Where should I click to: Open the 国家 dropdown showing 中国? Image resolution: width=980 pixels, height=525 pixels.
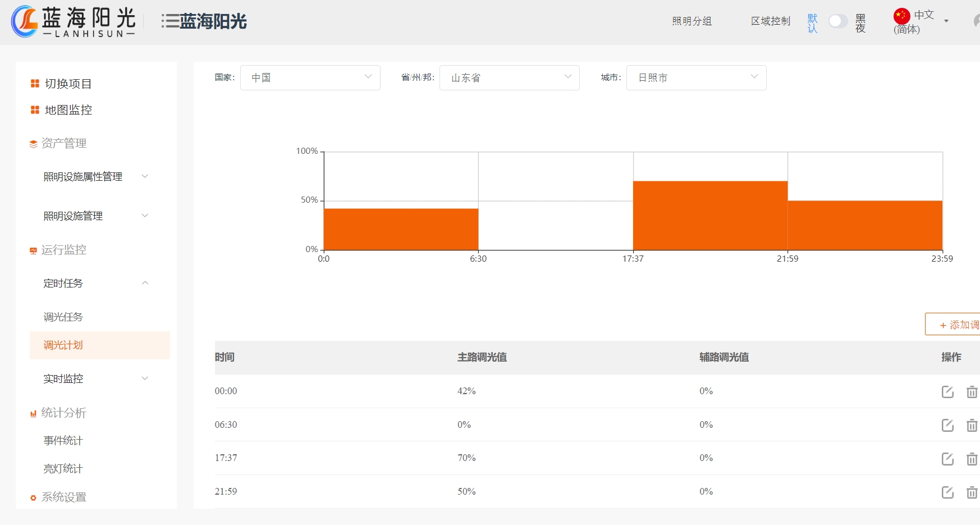click(x=310, y=77)
